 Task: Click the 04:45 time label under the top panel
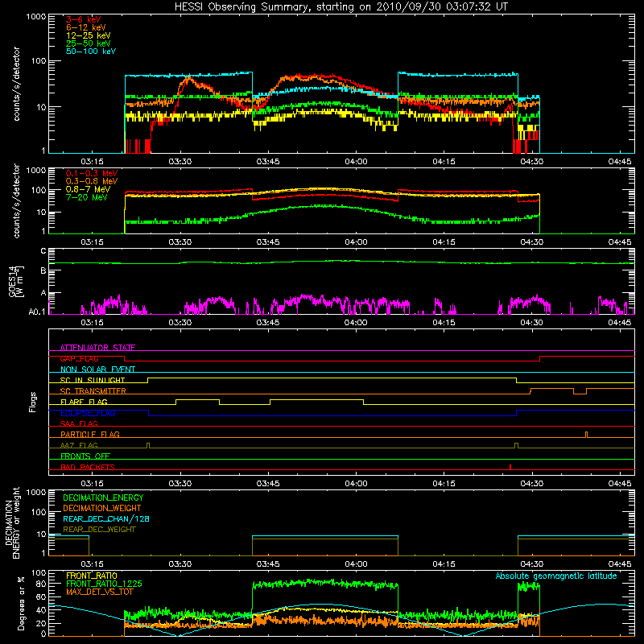(x=619, y=162)
